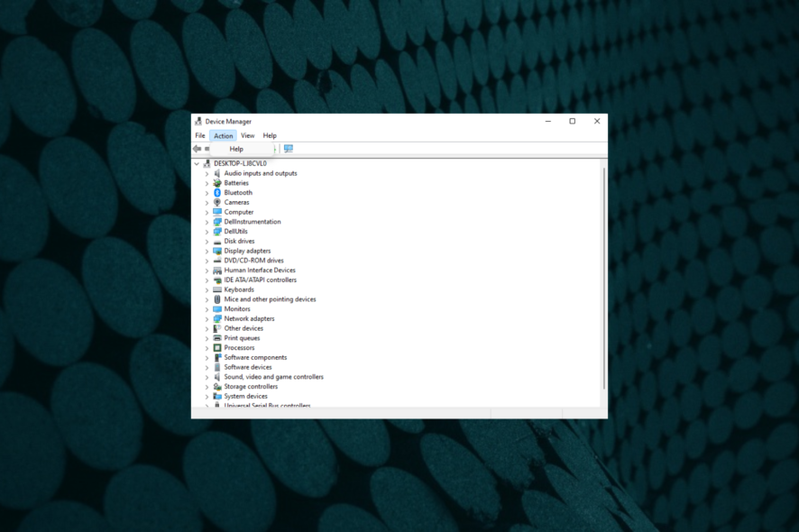Click the IDE ATA/ATAPI controllers icon
Screen dimensions: 799x532
(217, 280)
